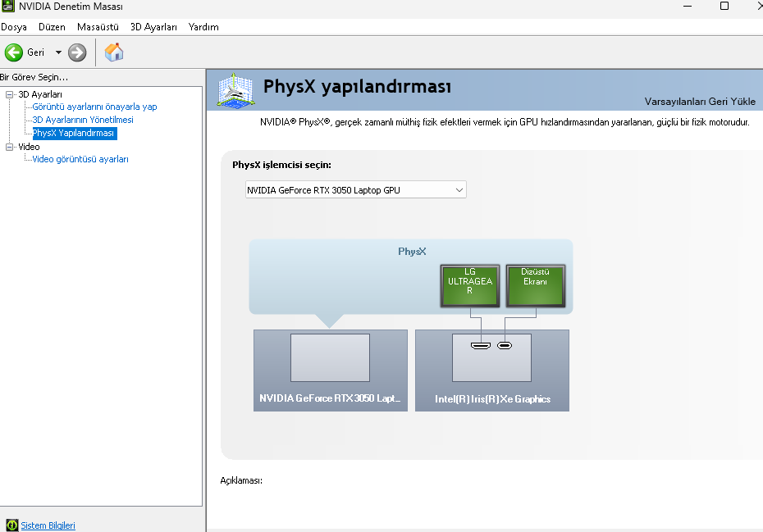Click the Geri button label
The width and height of the screenshot is (763, 532).
click(x=35, y=52)
